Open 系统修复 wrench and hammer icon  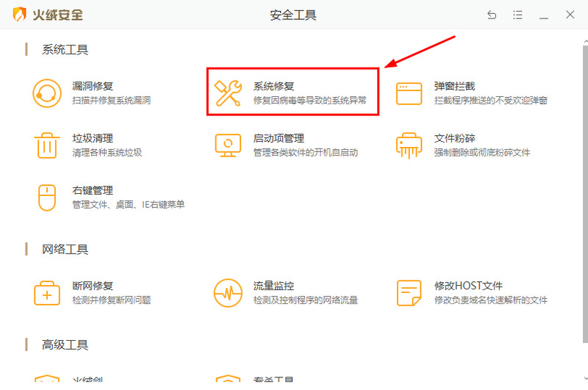[228, 93]
